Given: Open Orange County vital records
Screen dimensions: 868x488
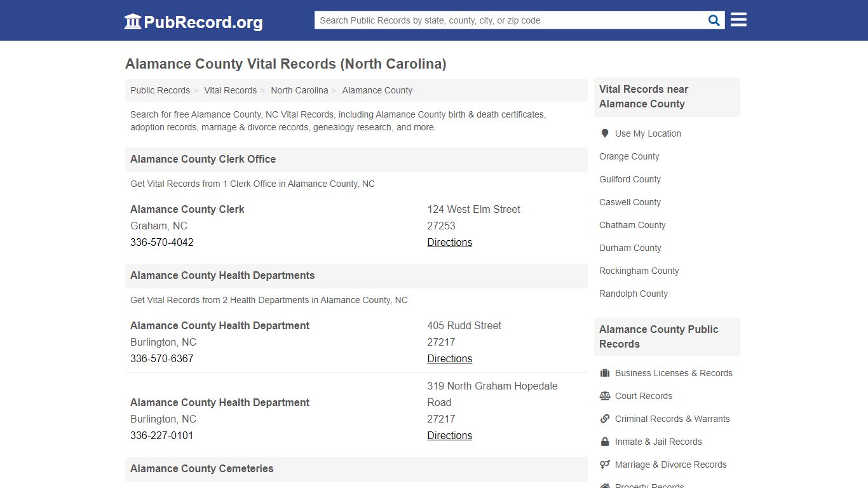Looking at the screenshot, I should pyautogui.click(x=629, y=156).
